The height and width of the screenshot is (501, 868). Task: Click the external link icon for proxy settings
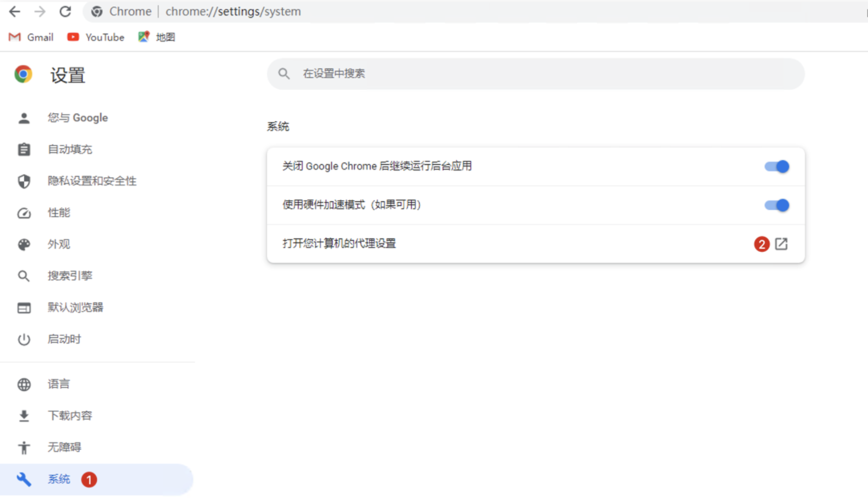(x=781, y=244)
